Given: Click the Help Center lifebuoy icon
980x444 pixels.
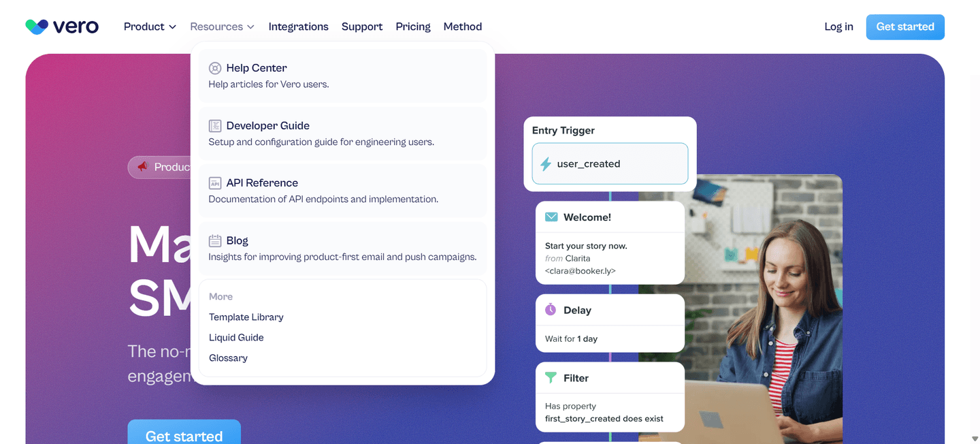Looking at the screenshot, I should click(x=215, y=68).
